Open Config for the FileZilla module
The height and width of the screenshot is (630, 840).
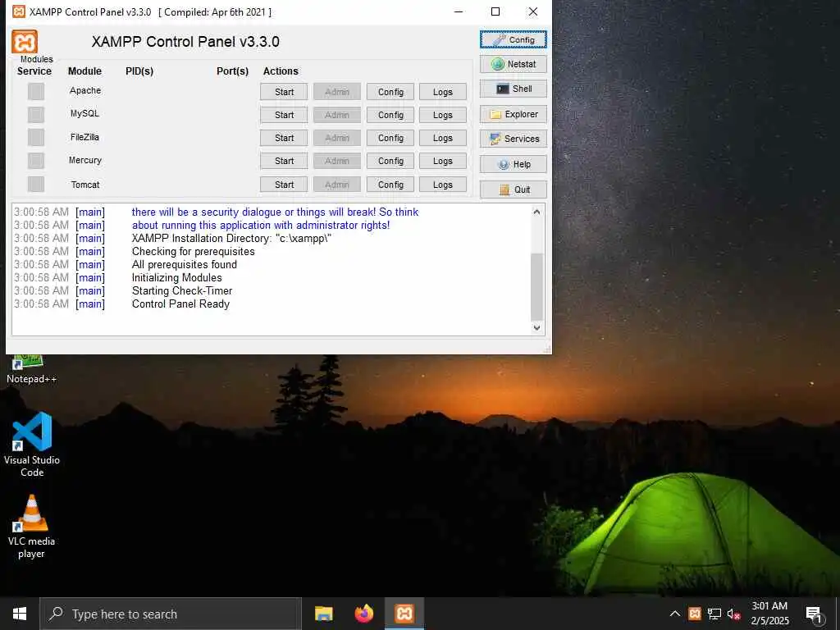pos(390,138)
